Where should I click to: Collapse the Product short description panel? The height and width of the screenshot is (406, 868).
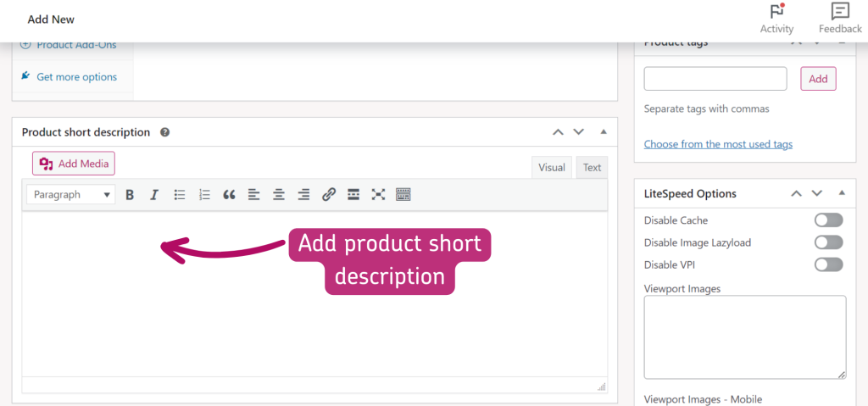604,132
